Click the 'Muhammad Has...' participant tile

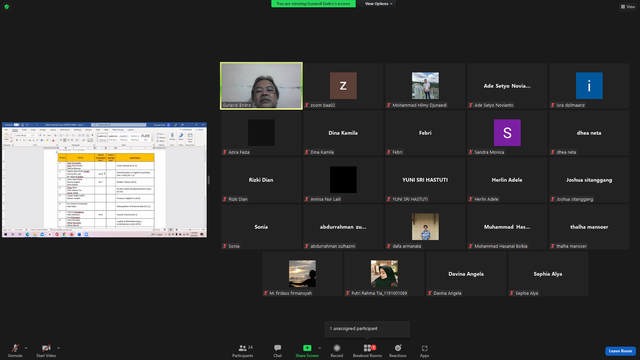(507, 227)
